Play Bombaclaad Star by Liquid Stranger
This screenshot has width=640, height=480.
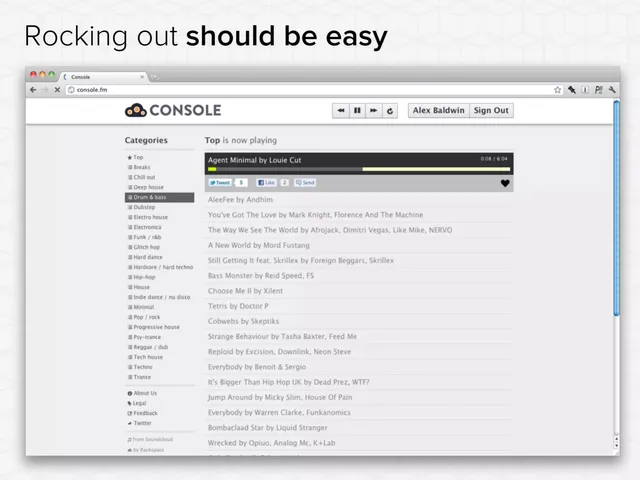[359, 428]
